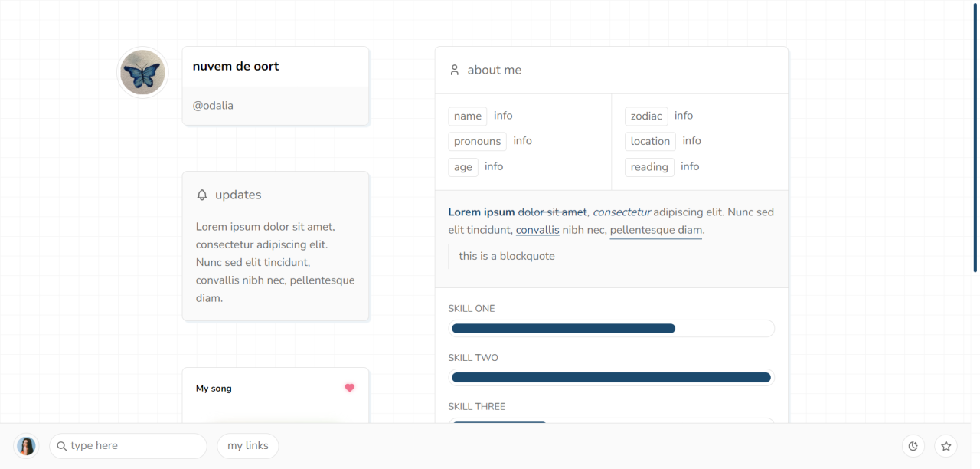
Task: Click the zodiac tag label
Action: (646, 116)
